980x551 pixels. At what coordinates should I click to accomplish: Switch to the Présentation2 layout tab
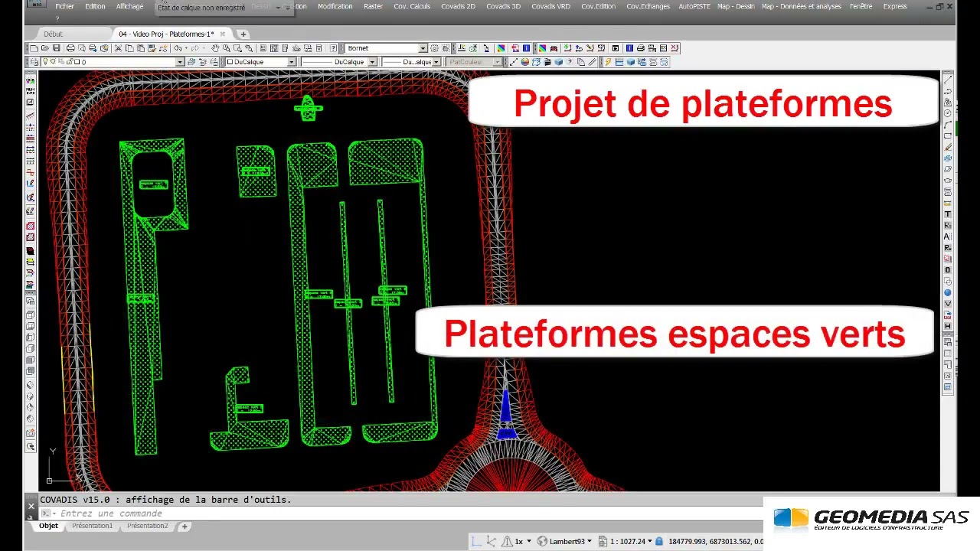click(x=147, y=526)
